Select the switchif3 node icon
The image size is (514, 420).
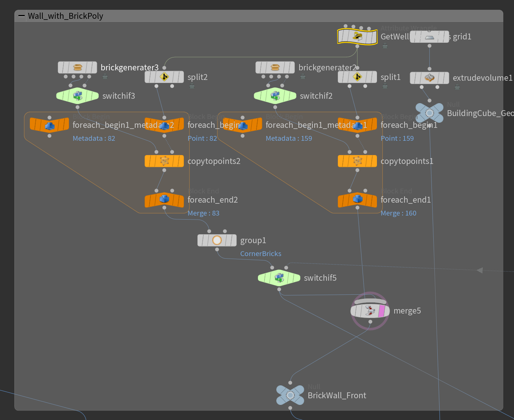77,96
